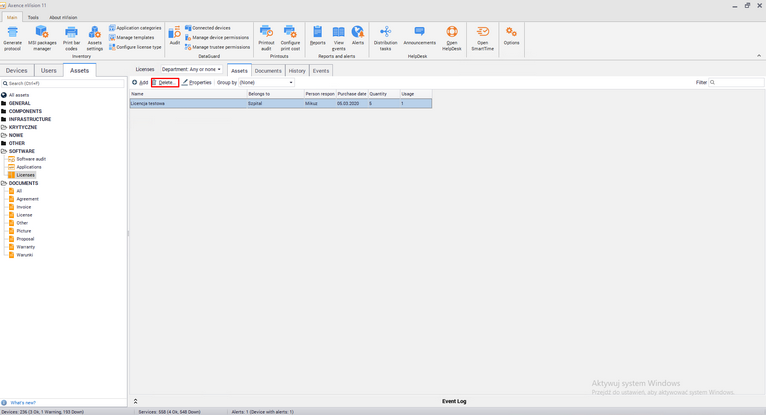Switch to the Tools ribbon tab
This screenshot has height=415, width=766.
pos(33,17)
